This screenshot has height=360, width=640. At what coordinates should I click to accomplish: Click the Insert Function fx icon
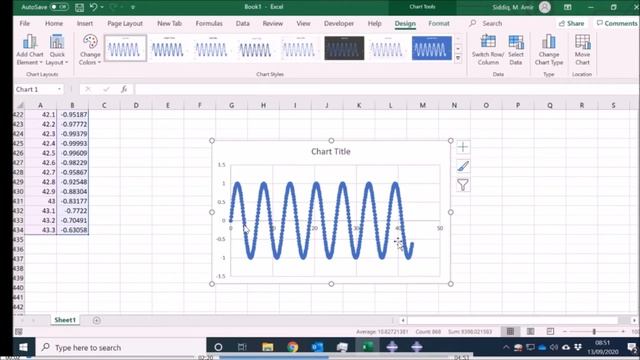coord(124,89)
